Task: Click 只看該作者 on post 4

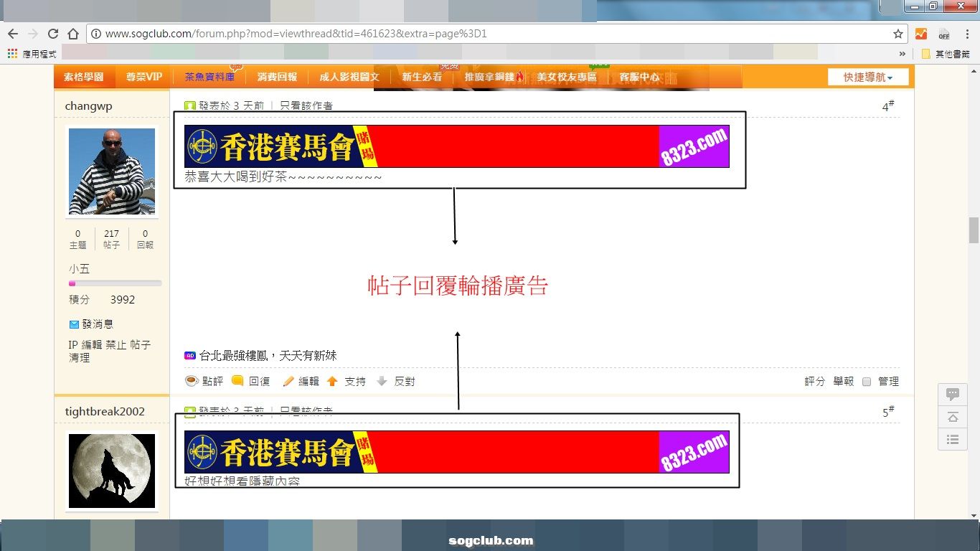Action: point(306,106)
